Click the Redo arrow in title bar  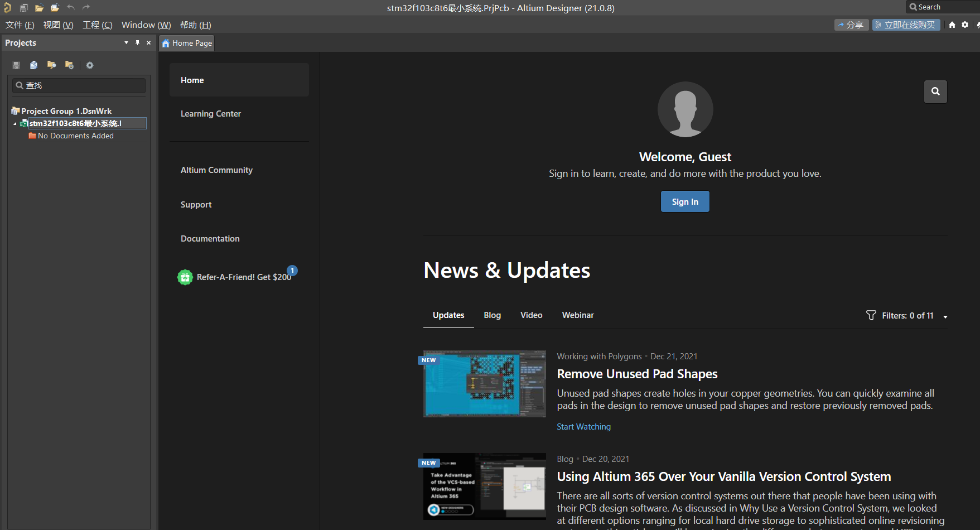86,7
